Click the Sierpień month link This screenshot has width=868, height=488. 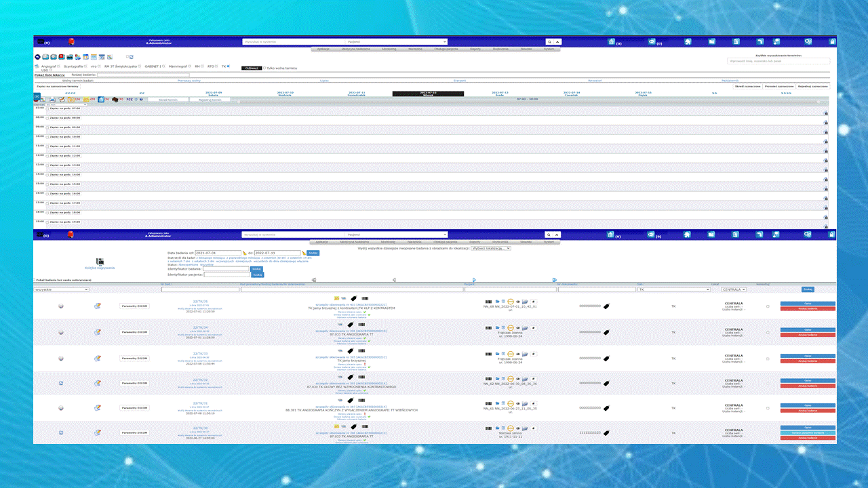(x=460, y=81)
